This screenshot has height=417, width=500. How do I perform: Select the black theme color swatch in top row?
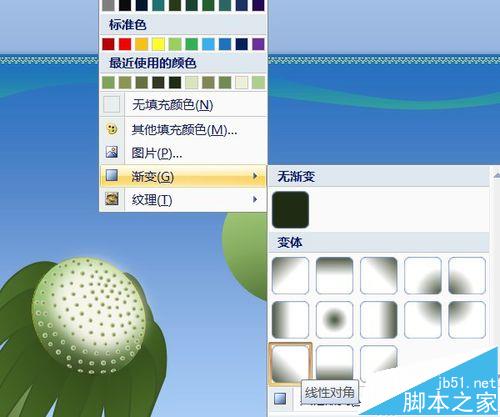tap(125, 5)
